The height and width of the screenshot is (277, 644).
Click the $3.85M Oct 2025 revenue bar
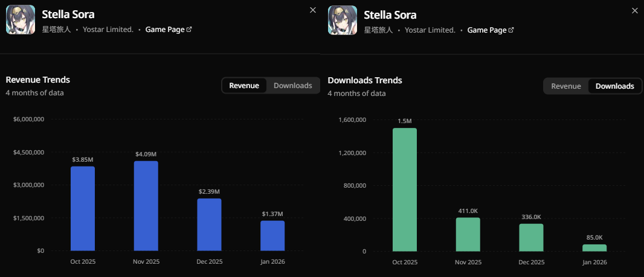(x=83, y=208)
